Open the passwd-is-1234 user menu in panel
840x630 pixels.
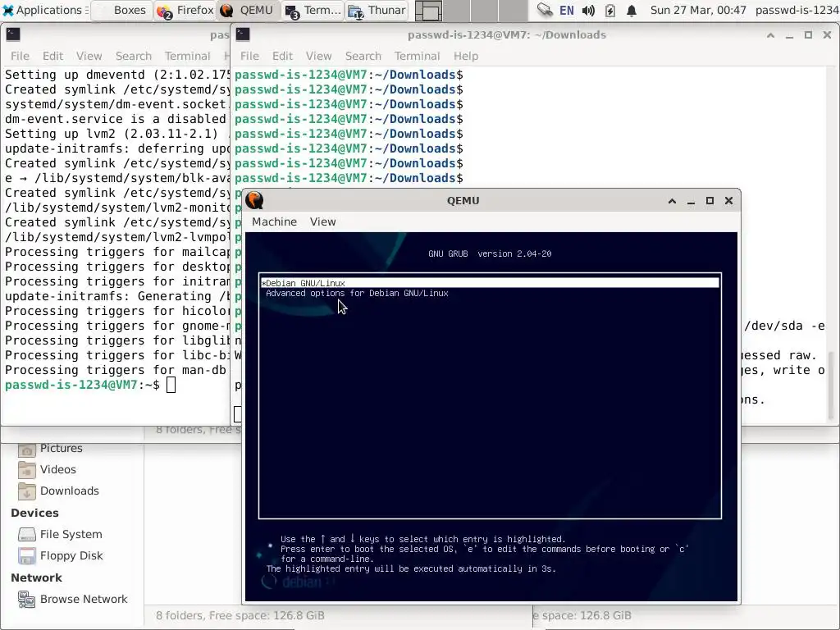797,10
